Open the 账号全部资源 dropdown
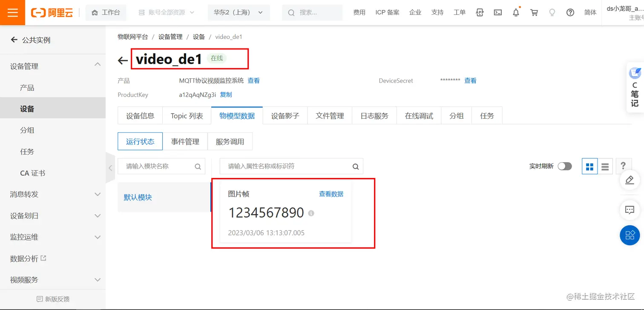Screen dimensions: 644x310 (166, 12)
